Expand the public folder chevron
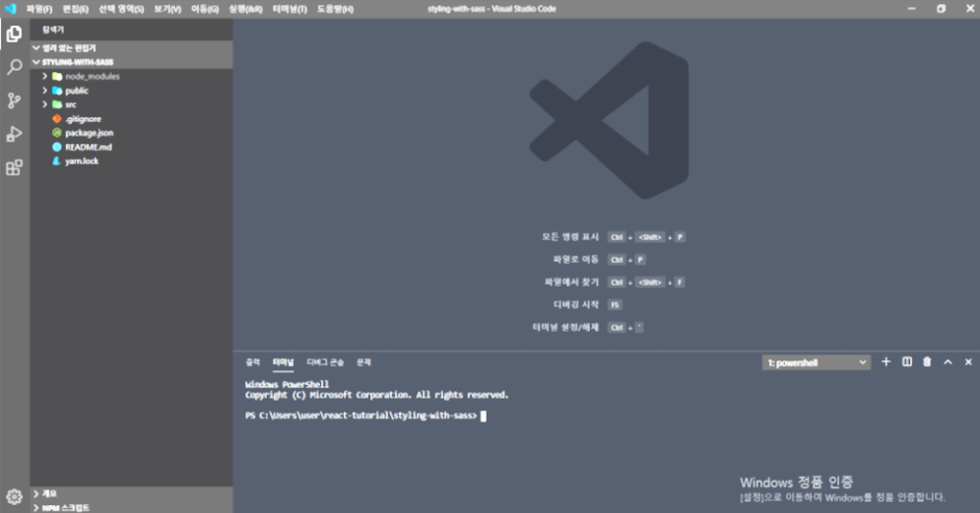 (44, 91)
